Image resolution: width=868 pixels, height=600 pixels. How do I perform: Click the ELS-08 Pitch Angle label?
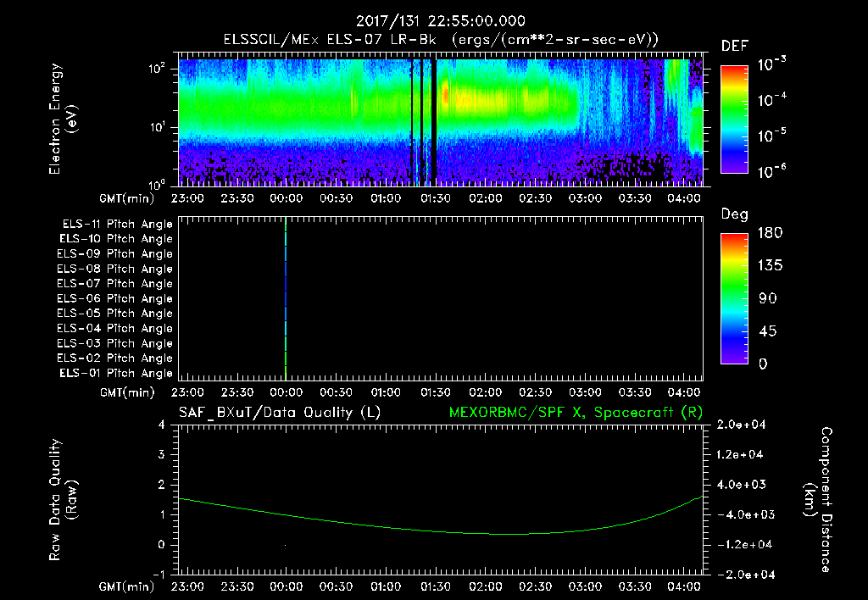(x=115, y=269)
